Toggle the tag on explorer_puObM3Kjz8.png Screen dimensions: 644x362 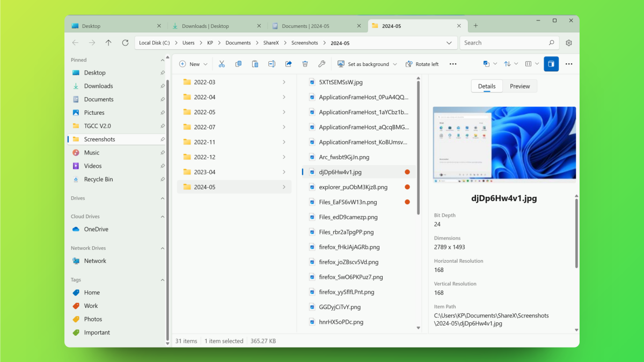point(407,187)
